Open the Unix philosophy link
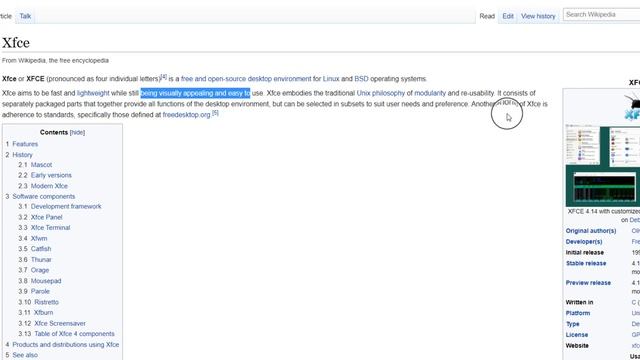Image resolution: width=640 pixels, height=360 pixels. tap(380, 93)
